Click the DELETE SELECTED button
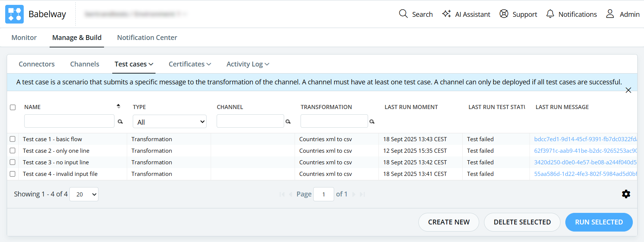The image size is (644, 242). pyautogui.click(x=522, y=222)
